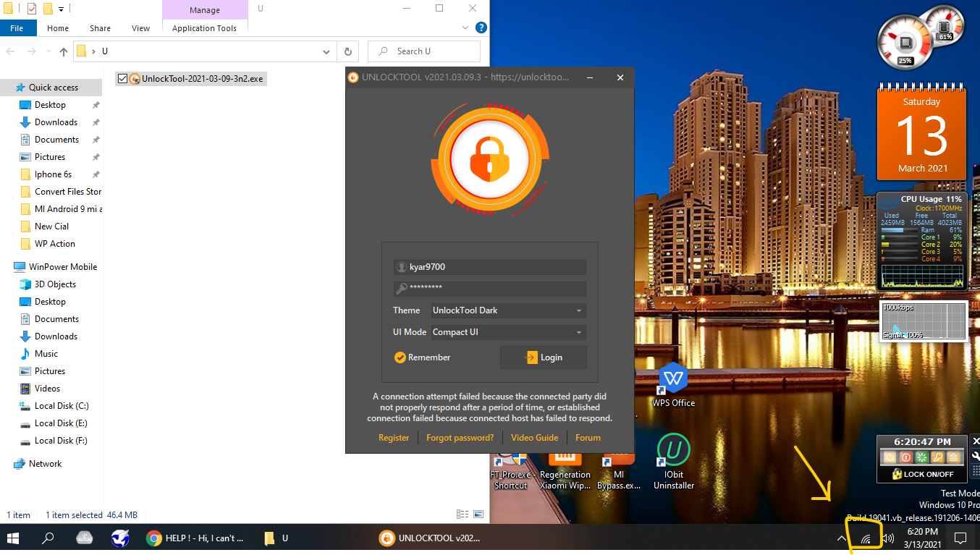The image size is (980, 555).
Task: Minimize the UnlockTool login window
Action: click(x=591, y=77)
